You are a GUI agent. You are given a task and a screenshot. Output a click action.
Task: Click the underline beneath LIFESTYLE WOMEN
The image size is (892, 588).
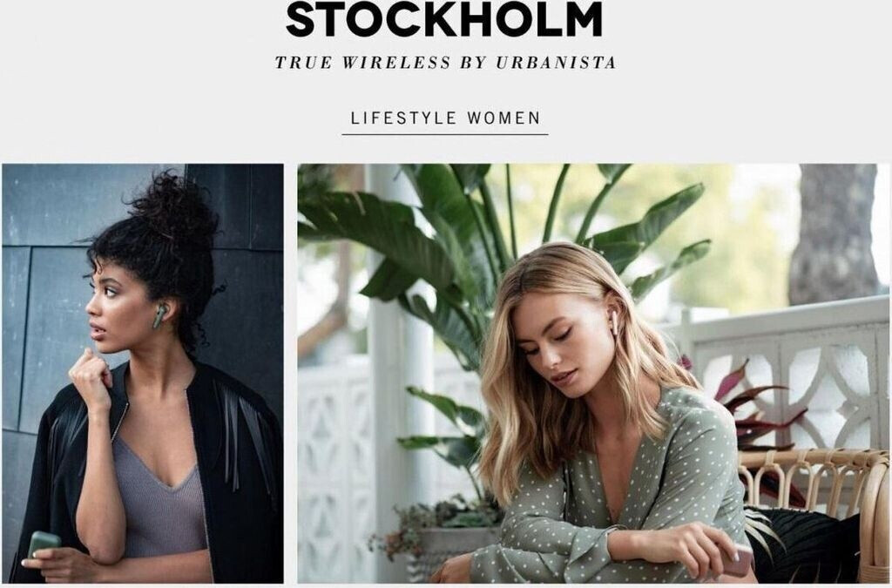[445, 135]
